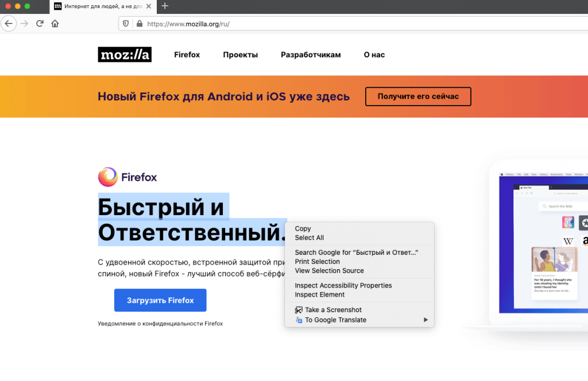Click the Firefox logo above the headline
The height and width of the screenshot is (381, 588).
[x=127, y=177]
